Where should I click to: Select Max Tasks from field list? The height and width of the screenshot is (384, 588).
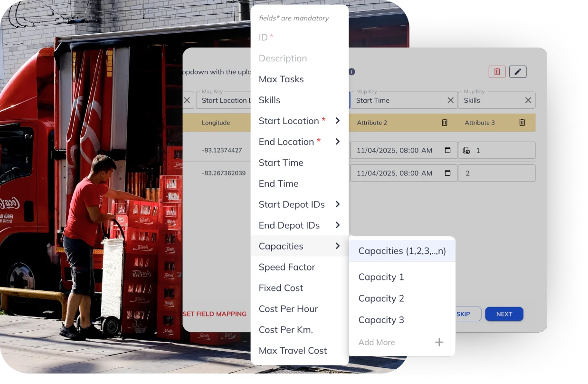coord(281,79)
